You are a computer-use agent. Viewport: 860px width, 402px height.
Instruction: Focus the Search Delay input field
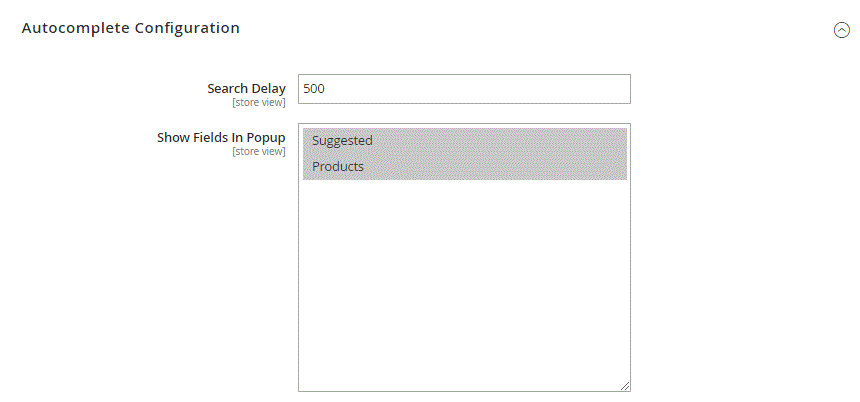pos(464,89)
